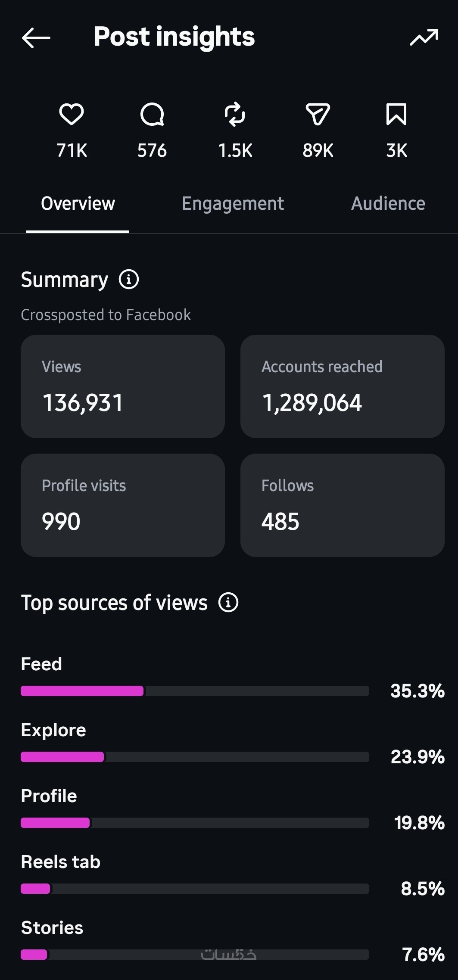Tap the Feed percentage bar
Image resolution: width=458 pixels, height=980 pixels.
click(x=195, y=691)
